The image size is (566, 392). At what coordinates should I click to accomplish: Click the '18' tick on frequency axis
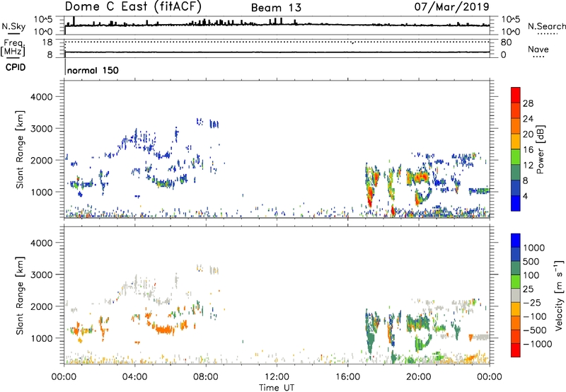click(x=47, y=42)
